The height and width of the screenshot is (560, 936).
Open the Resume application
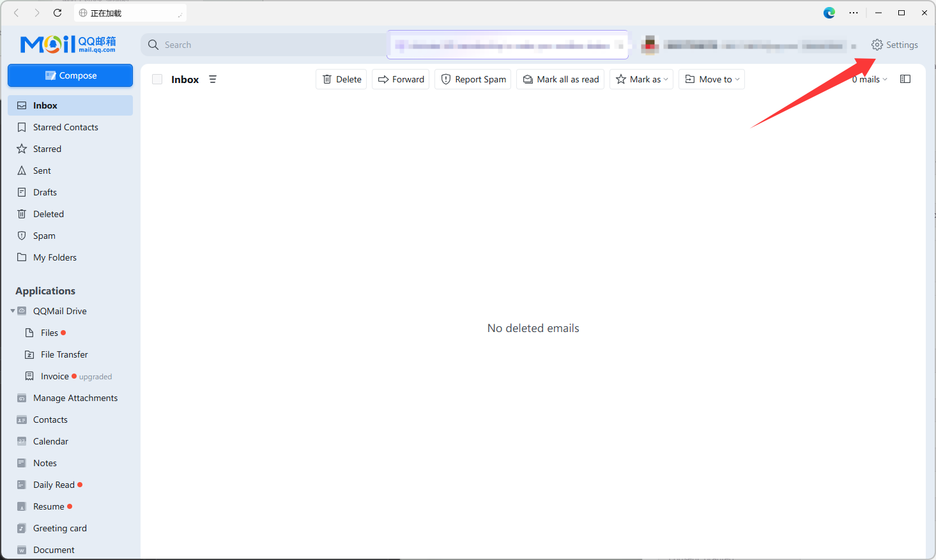point(70,506)
